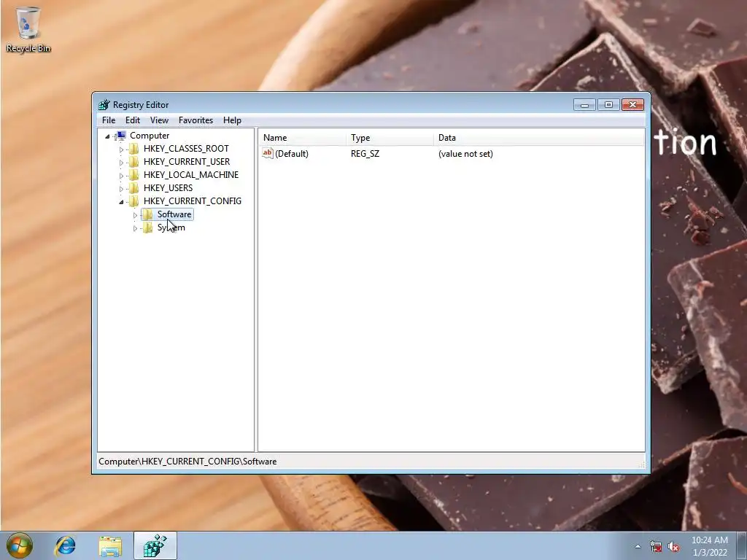The image size is (747, 560).
Task: Expand the HKEY_LOCAL_MACHINE hive
Action: pos(121,176)
